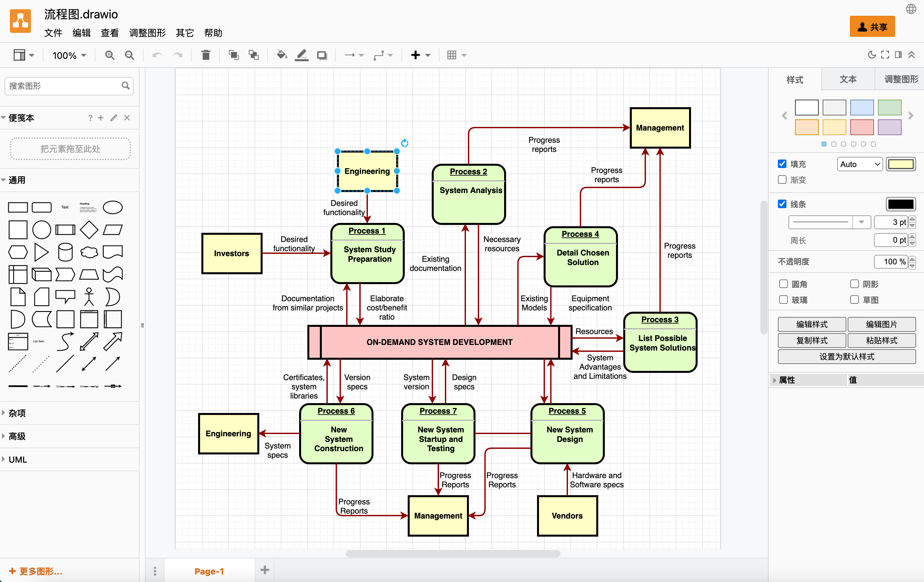
Task: Click the fill color bucket icon
Action: pyautogui.click(x=282, y=55)
